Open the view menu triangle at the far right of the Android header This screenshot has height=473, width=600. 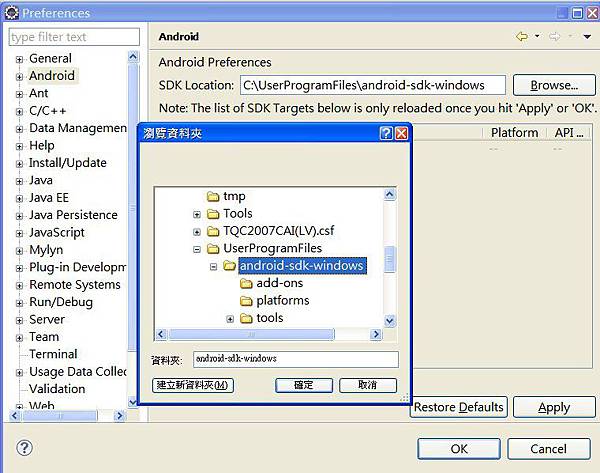click(x=587, y=37)
